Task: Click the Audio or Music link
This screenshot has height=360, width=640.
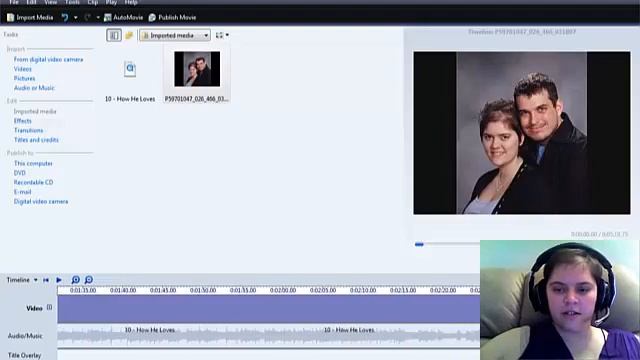Action: (34, 88)
